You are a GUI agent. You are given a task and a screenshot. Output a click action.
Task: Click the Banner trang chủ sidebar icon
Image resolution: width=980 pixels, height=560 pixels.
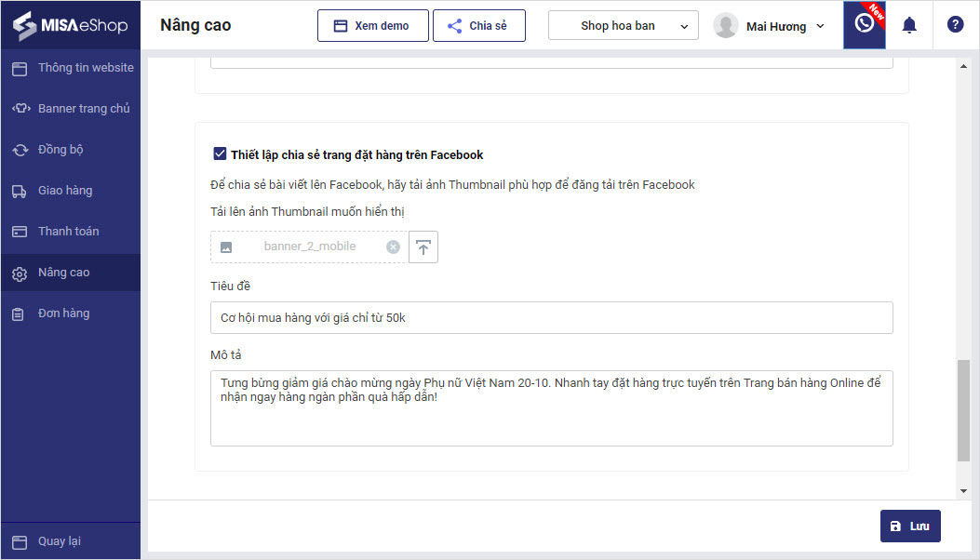(20, 109)
